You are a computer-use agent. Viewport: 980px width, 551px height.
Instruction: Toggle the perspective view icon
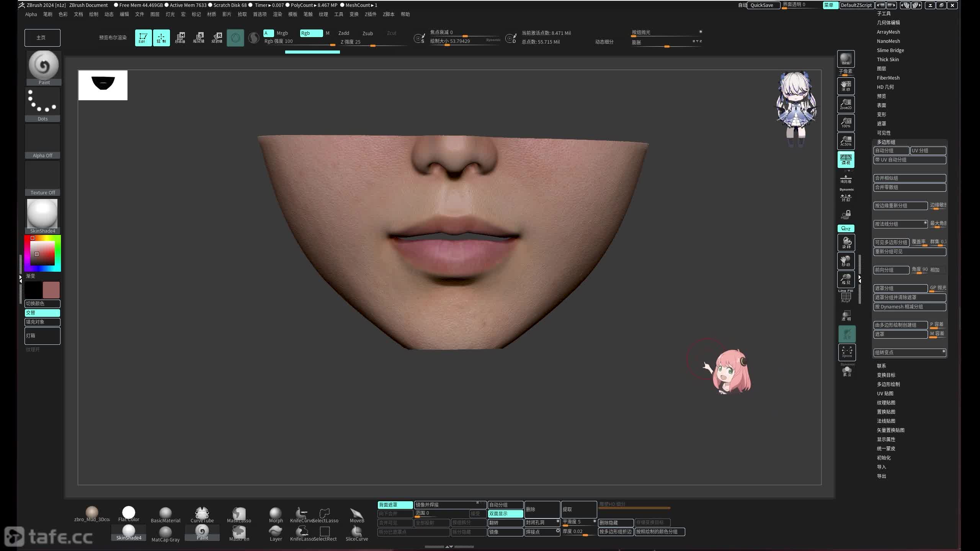pyautogui.click(x=846, y=159)
